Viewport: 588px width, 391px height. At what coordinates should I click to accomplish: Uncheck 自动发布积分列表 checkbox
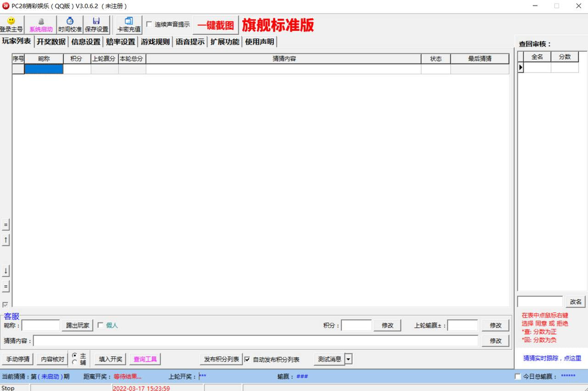tap(247, 359)
